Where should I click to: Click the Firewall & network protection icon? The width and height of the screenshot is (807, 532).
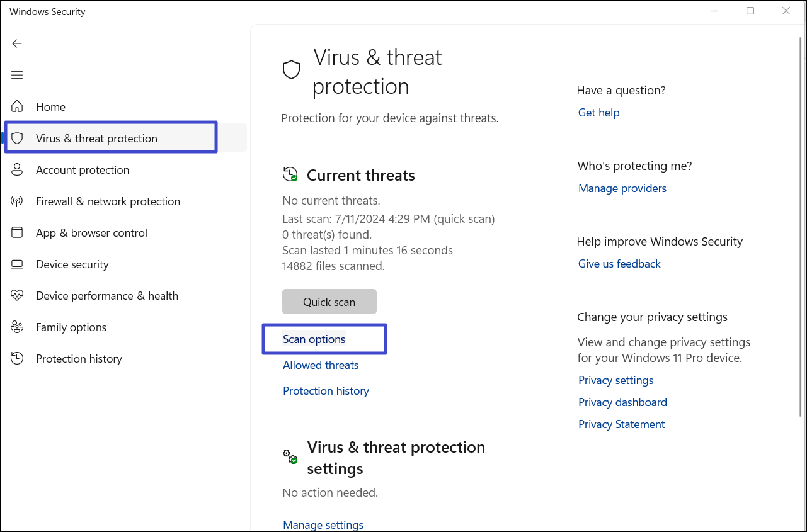[x=17, y=201]
